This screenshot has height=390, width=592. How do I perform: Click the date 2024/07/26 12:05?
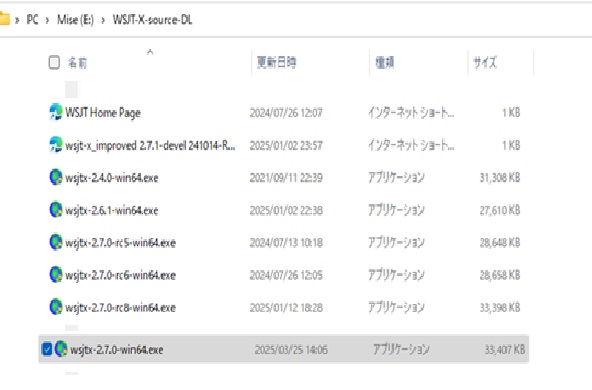tap(286, 275)
